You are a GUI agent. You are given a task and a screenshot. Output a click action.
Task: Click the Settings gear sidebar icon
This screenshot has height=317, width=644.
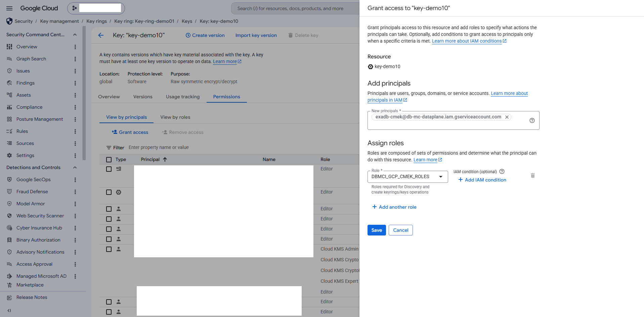coord(9,155)
